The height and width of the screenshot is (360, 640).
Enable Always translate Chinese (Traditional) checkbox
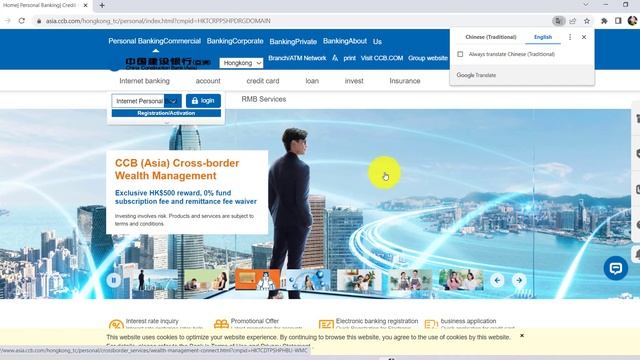[460, 54]
